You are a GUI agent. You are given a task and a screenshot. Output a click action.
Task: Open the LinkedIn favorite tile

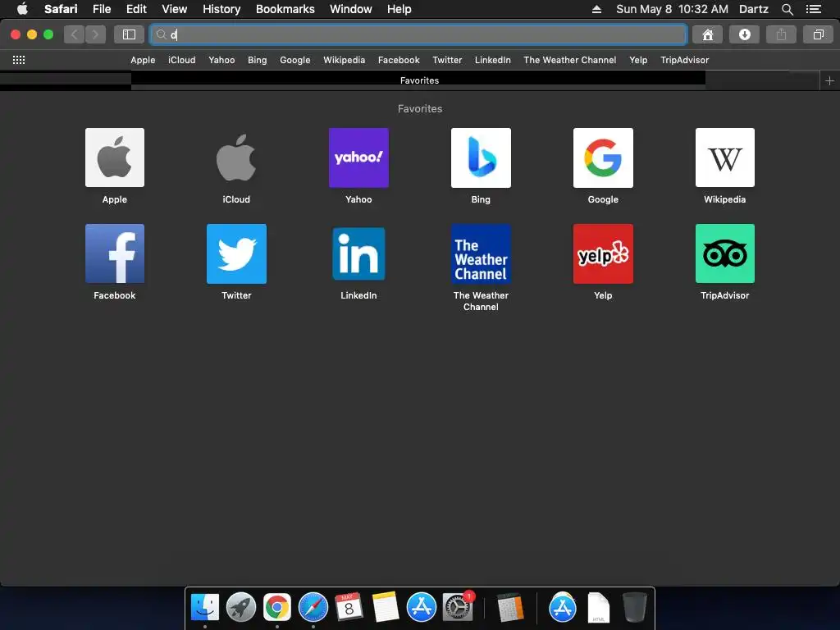point(358,253)
